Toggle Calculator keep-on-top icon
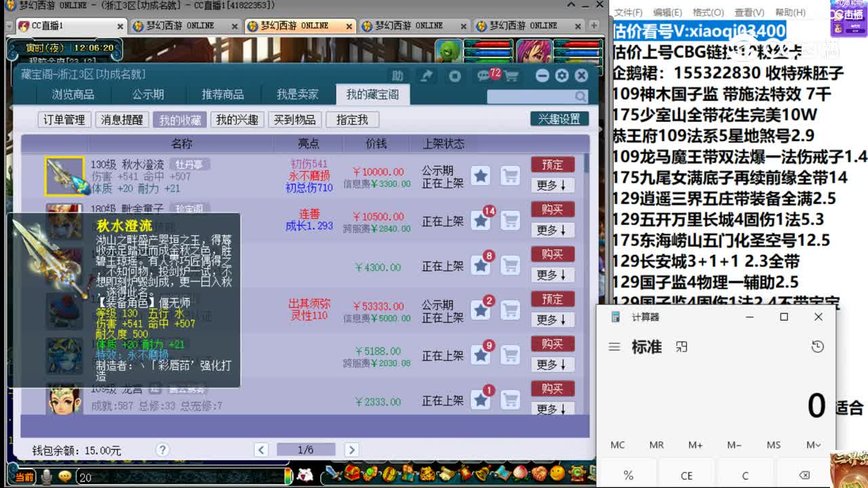Image resolution: width=868 pixels, height=488 pixels. tap(682, 347)
